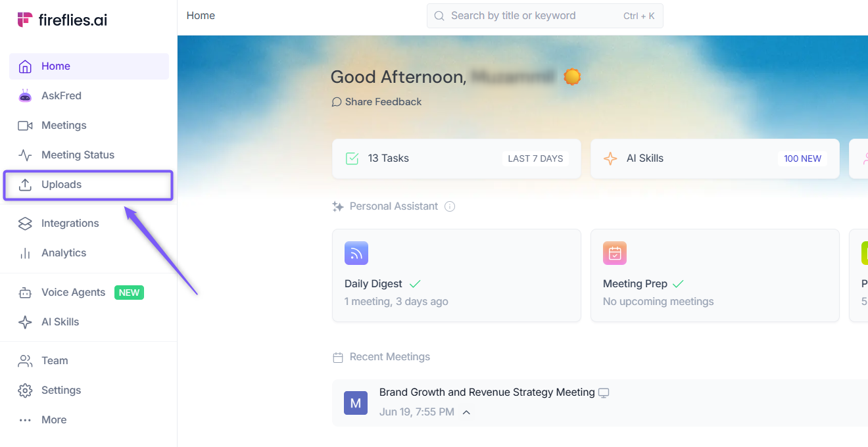The width and height of the screenshot is (868, 447).
Task: Click the orange AI Skills sparkle icon
Action: (610, 158)
